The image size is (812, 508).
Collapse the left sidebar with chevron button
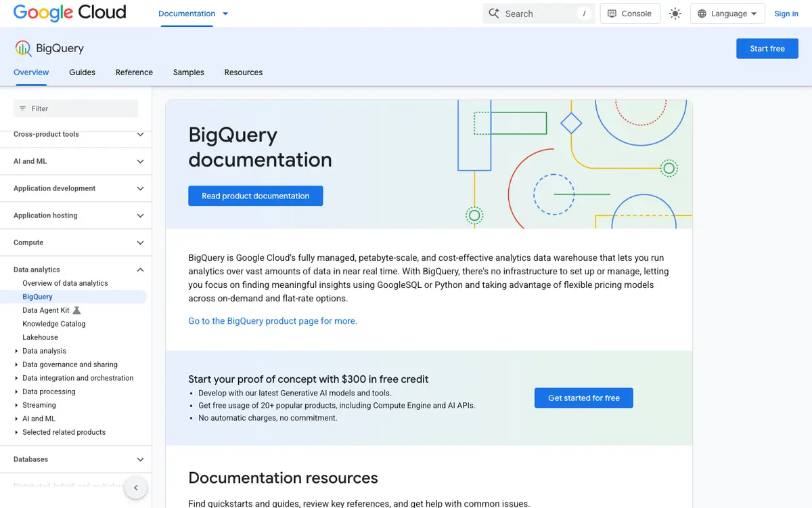(136, 488)
